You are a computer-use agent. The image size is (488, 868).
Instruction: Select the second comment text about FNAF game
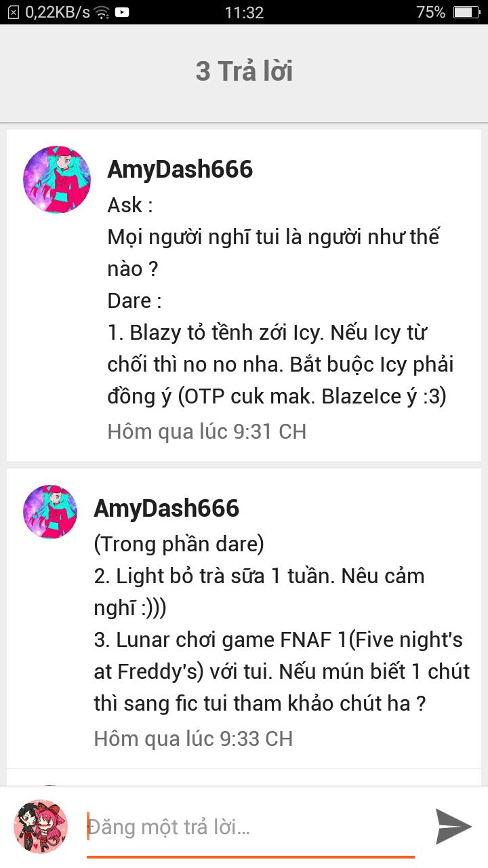coord(282,624)
